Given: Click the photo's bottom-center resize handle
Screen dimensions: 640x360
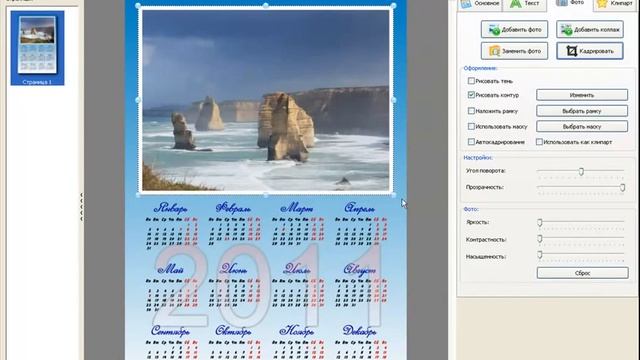Looking at the screenshot, I should pyautogui.click(x=266, y=195).
